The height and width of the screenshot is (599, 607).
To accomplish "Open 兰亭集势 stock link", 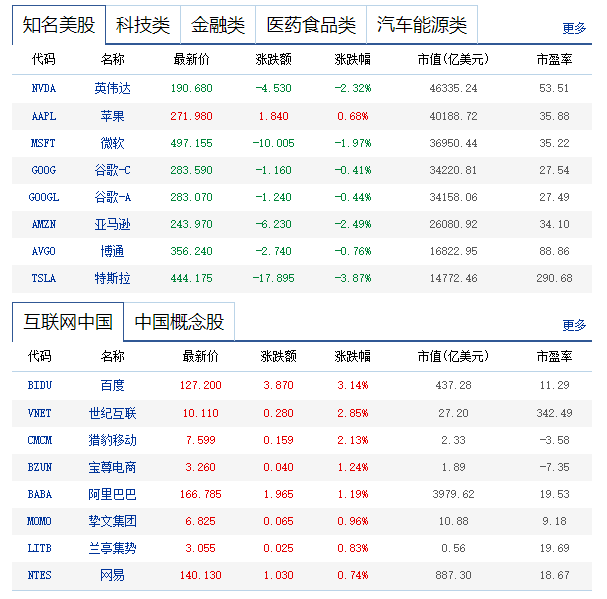I will 112,548.
